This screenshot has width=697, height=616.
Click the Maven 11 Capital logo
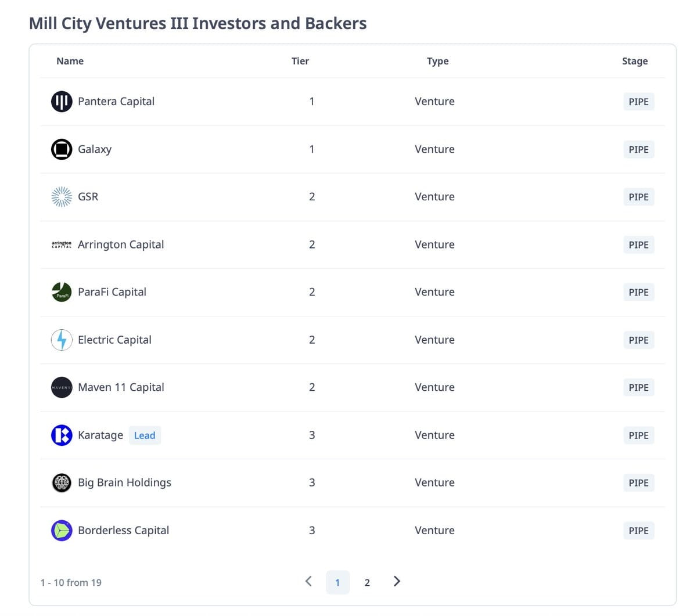click(62, 387)
